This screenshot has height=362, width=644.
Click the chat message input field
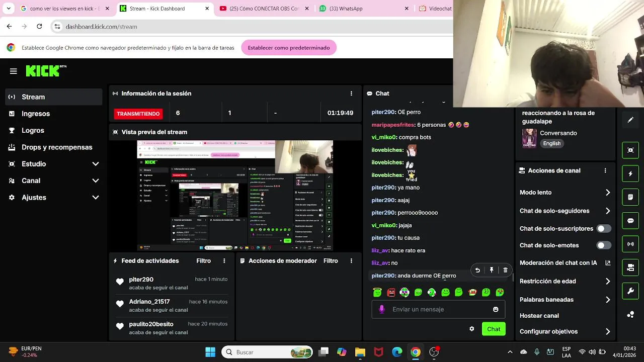438,309
